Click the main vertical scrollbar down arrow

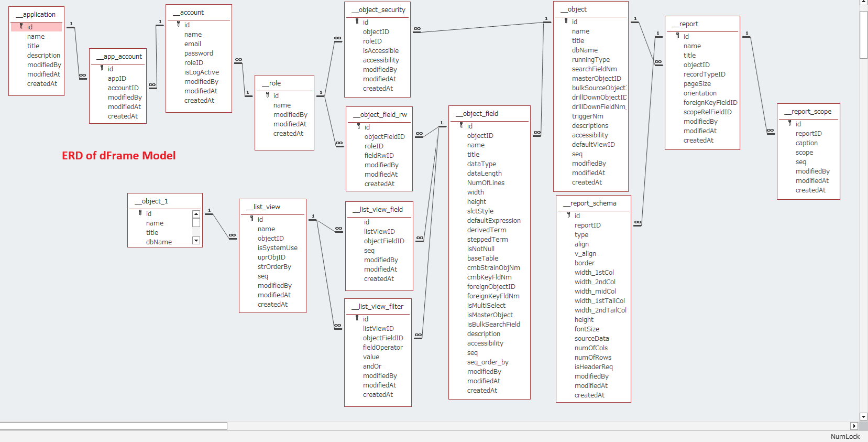(x=864, y=417)
